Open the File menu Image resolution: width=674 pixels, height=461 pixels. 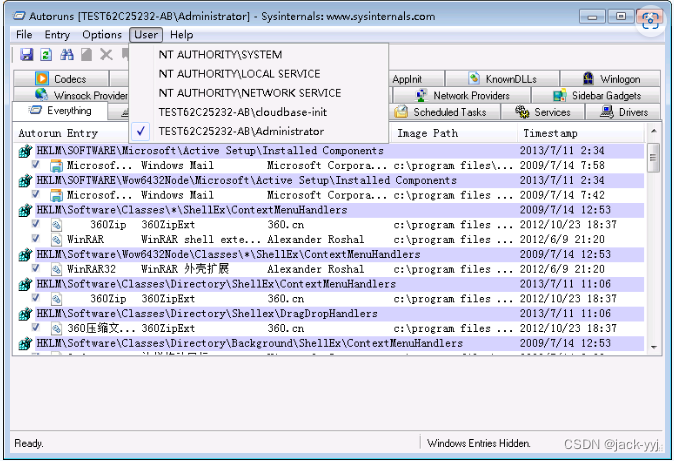coord(24,34)
